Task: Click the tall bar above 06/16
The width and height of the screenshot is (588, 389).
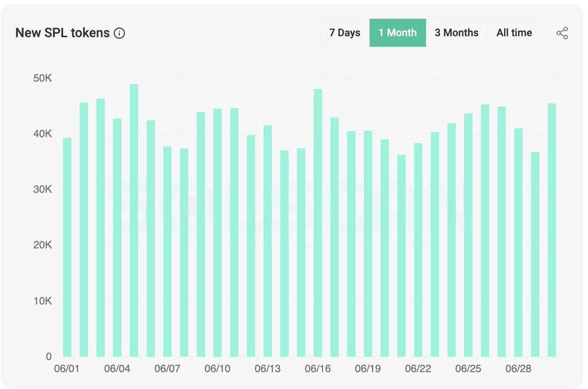Action: (x=318, y=223)
